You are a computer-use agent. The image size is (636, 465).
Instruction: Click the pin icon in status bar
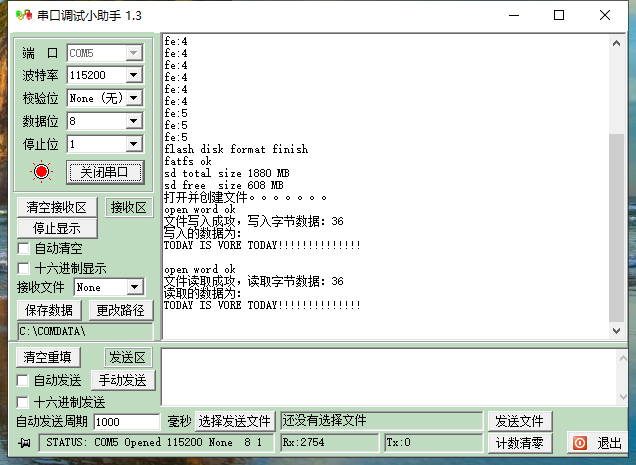(x=24, y=443)
